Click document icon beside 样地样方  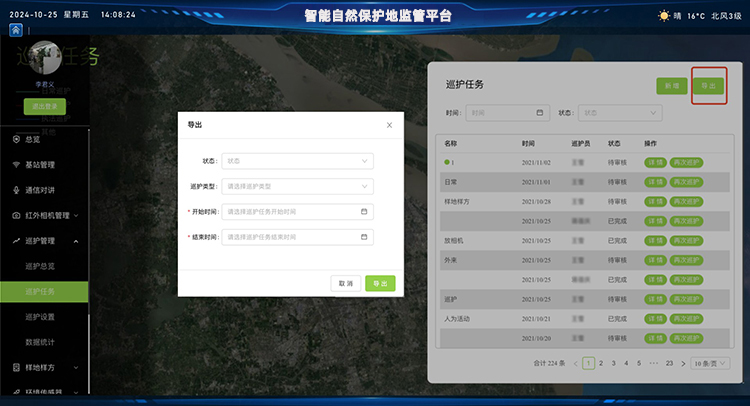[16, 367]
